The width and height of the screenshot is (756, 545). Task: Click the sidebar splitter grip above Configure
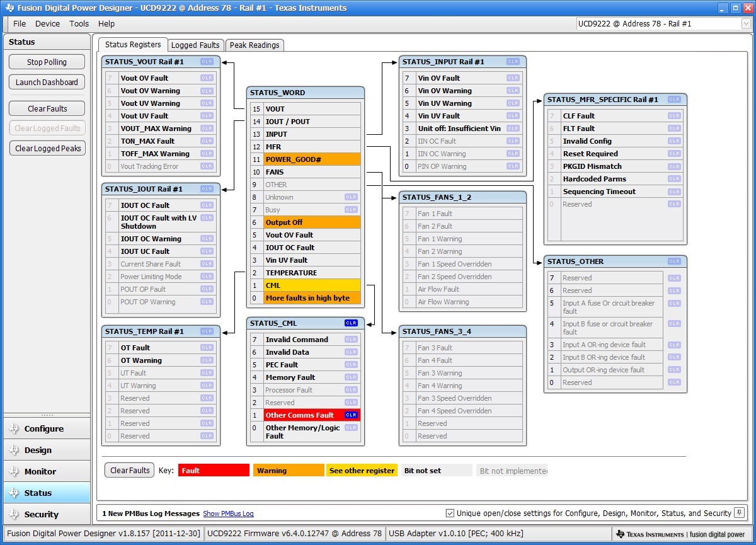(x=47, y=415)
